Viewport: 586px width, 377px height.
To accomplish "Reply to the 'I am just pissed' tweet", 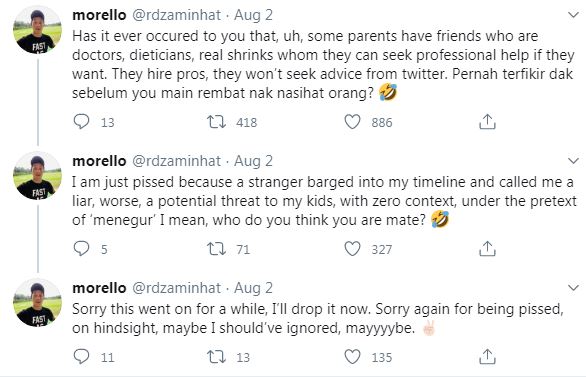I will coord(81,249).
